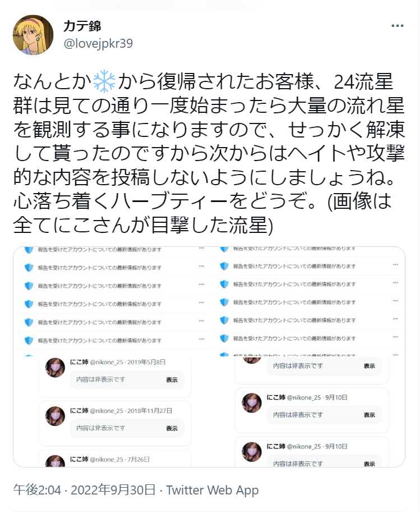Click the top-right image's first fully visible shield icon
Screen dimensions: 420x513
pos(224,266)
